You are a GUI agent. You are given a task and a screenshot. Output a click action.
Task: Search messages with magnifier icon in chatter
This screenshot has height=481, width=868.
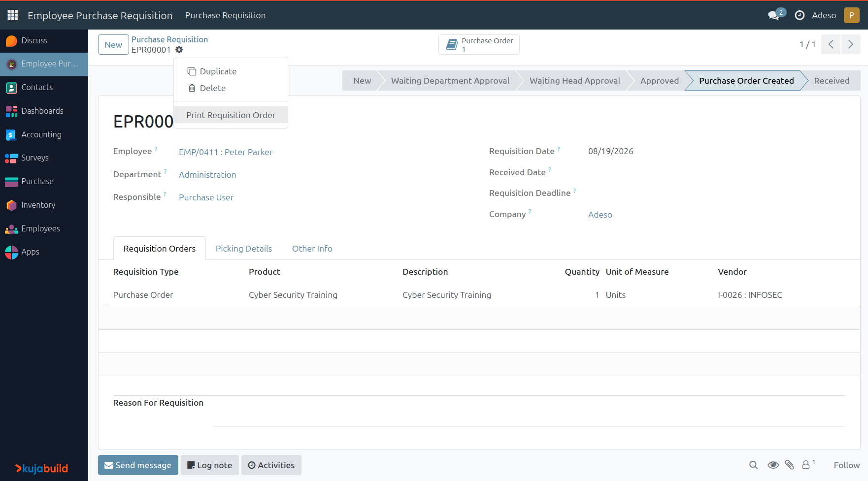753,465
